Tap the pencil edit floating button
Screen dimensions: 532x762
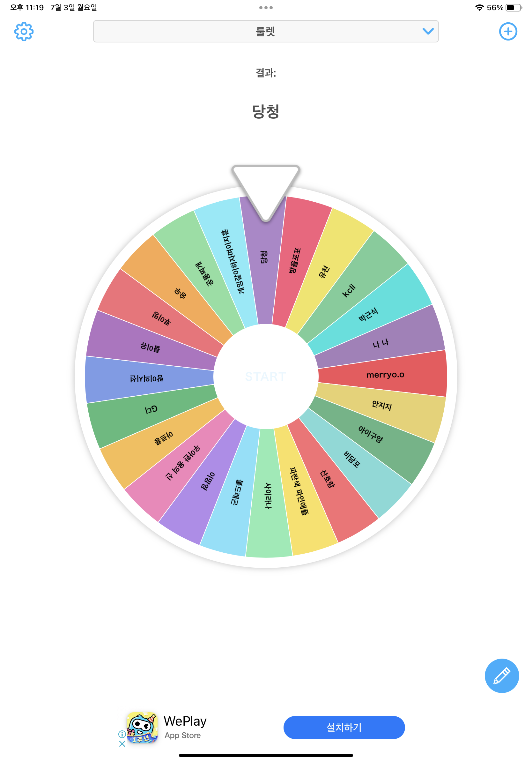point(501,676)
